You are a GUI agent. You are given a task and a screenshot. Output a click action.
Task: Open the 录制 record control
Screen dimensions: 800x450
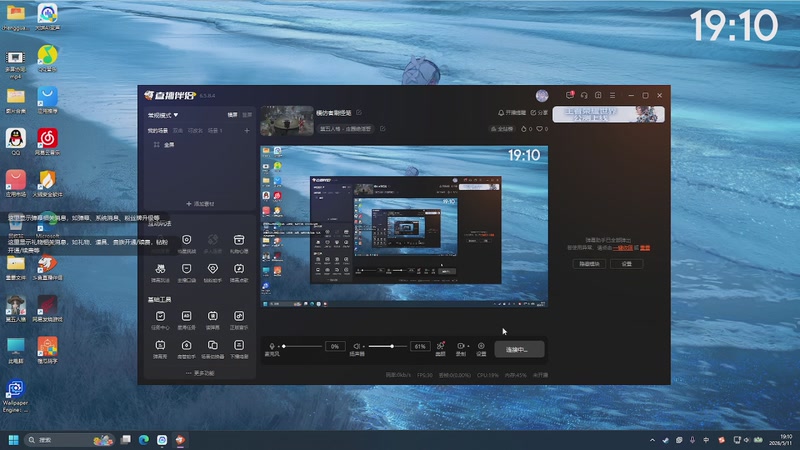pos(461,349)
